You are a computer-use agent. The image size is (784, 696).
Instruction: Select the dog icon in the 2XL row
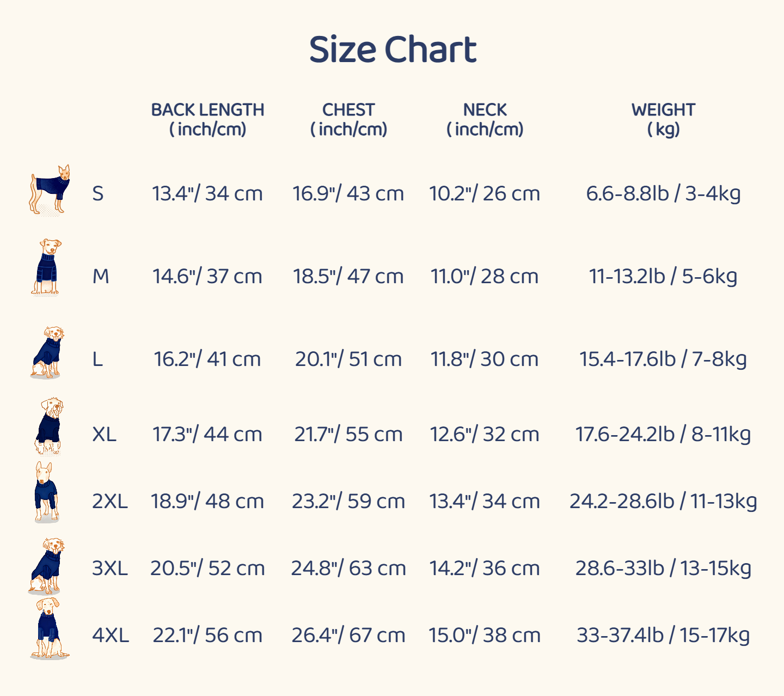(47, 493)
